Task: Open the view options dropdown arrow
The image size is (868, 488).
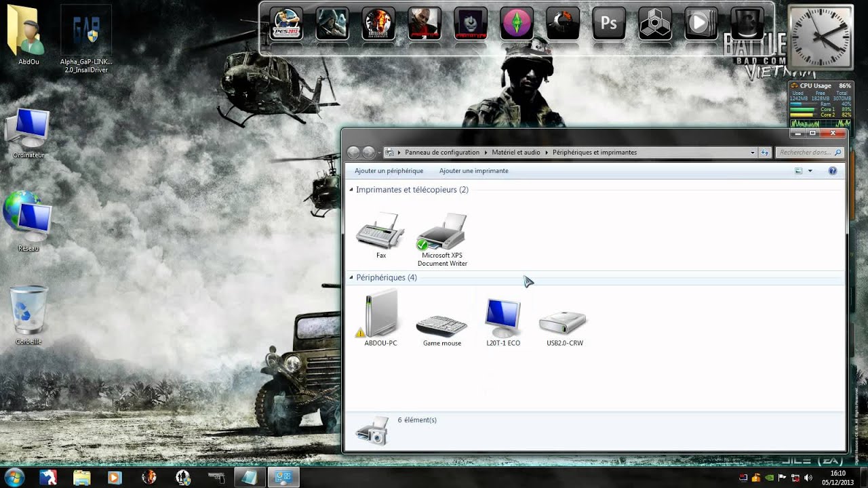Action: [x=810, y=171]
